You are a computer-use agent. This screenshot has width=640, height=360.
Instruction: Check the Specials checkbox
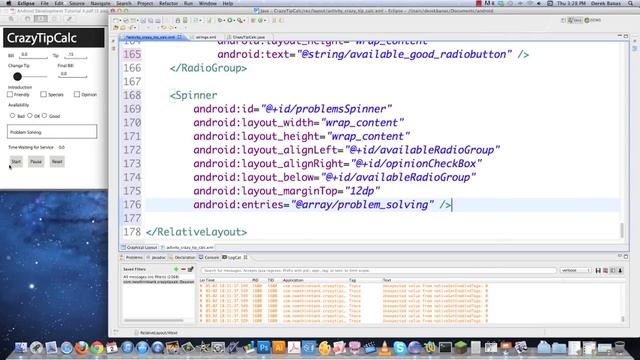(x=43, y=94)
